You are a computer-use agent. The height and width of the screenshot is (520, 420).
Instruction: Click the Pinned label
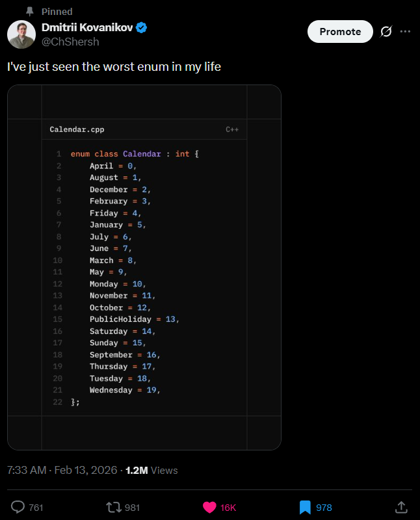[x=57, y=12]
